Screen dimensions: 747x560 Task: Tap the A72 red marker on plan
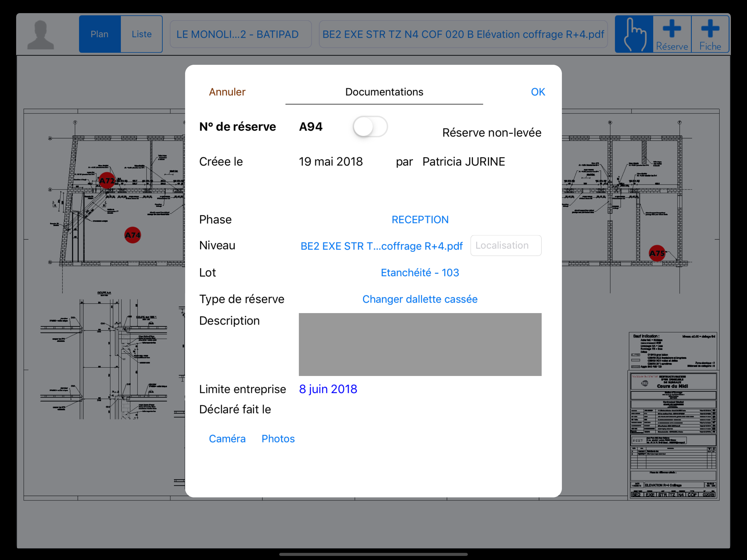(107, 180)
